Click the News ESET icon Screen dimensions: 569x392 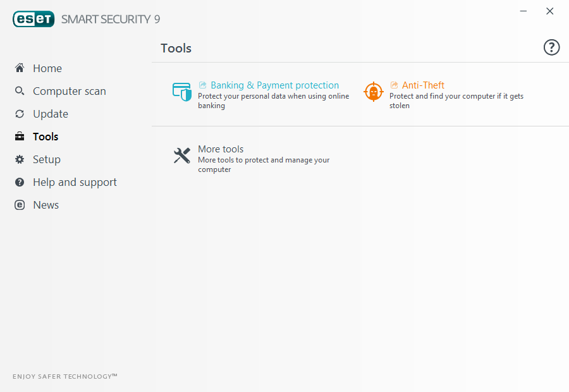(20, 205)
